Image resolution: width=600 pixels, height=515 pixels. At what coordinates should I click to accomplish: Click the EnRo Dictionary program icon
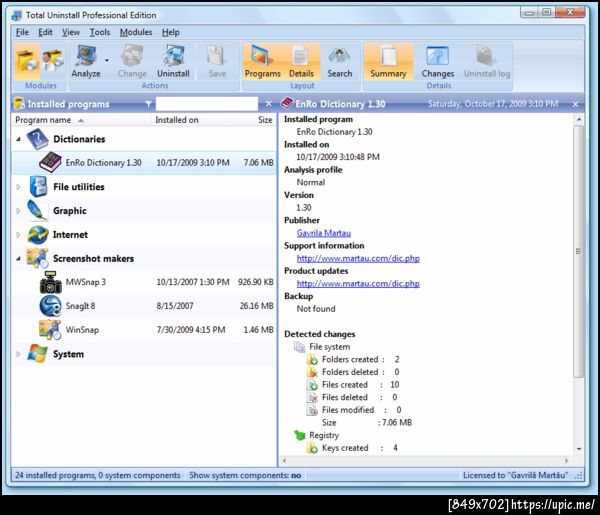pyautogui.click(x=50, y=162)
